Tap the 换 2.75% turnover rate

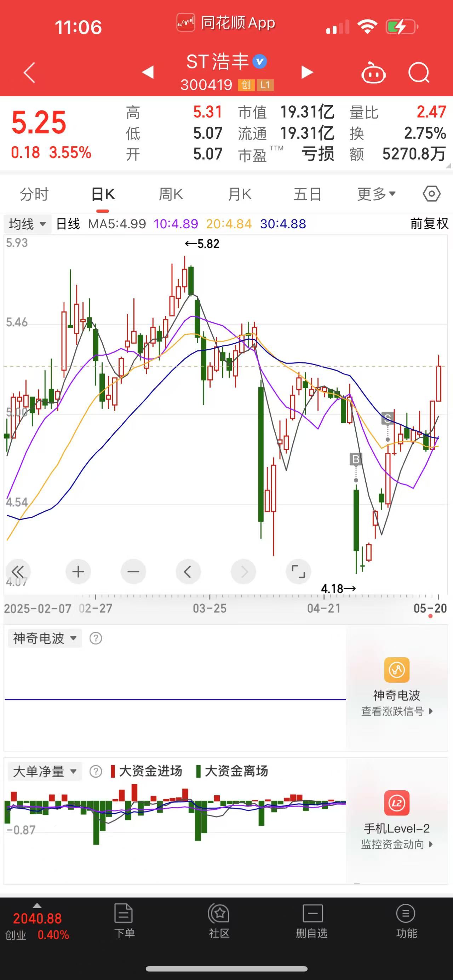[x=425, y=133]
